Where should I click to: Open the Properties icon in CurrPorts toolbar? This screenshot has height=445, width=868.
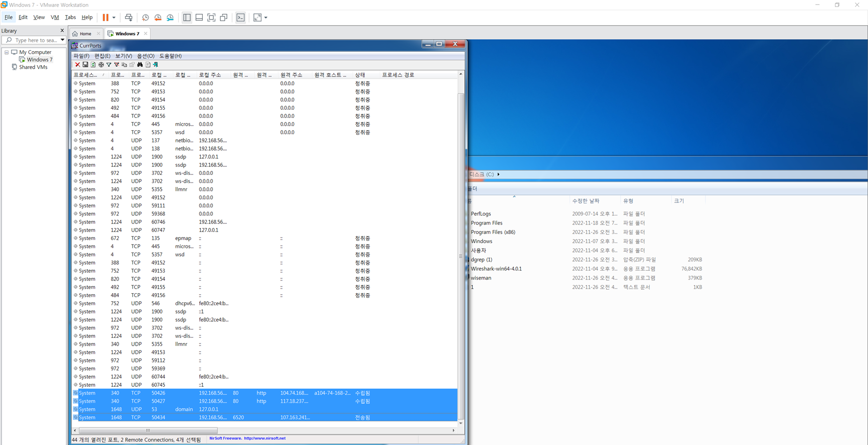pyautogui.click(x=132, y=65)
